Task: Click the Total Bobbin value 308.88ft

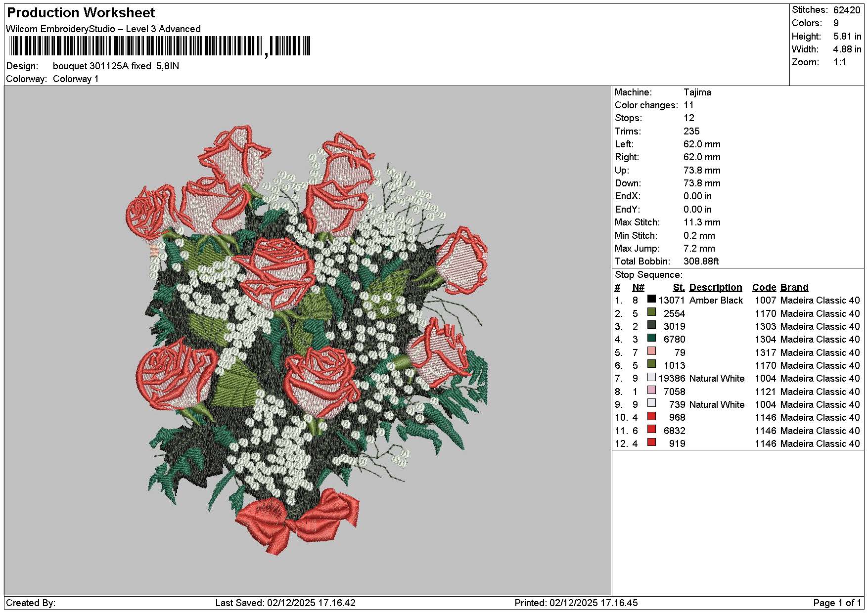Action: tap(701, 262)
